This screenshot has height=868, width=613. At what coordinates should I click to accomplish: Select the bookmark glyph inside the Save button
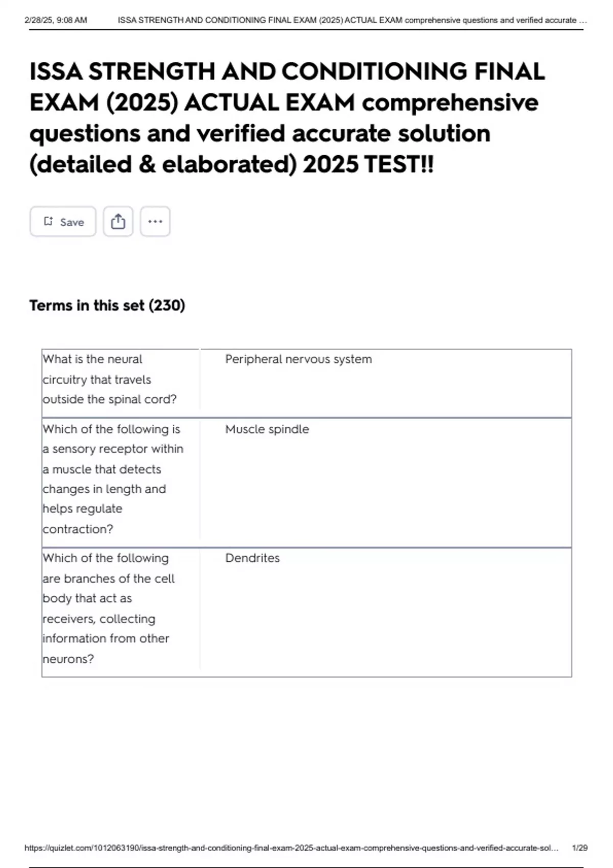(49, 221)
